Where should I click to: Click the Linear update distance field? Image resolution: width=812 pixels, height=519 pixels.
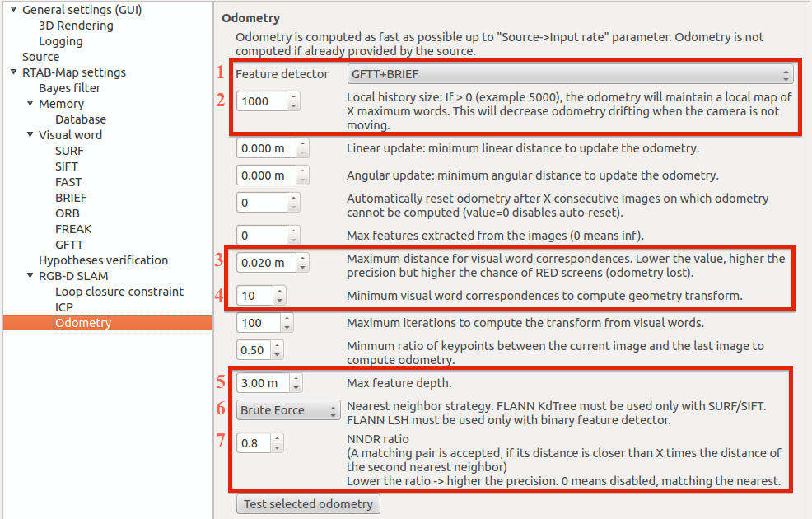point(265,149)
